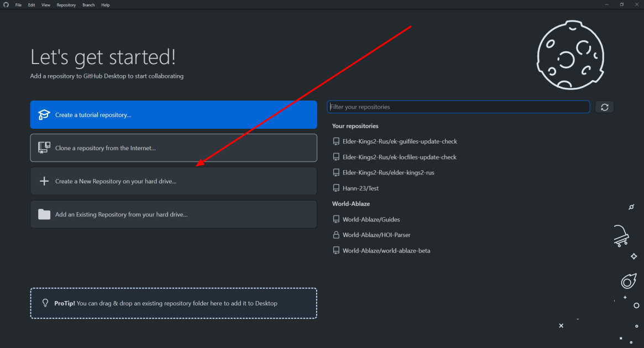Click the graduation cap tutorial icon
Screen dimensions: 644x348
point(44,114)
